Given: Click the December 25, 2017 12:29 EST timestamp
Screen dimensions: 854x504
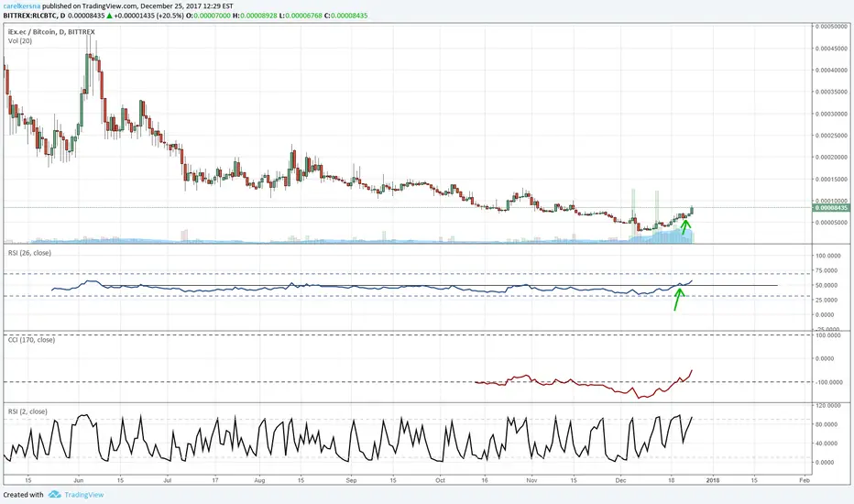Looking at the screenshot, I should [x=187, y=6].
